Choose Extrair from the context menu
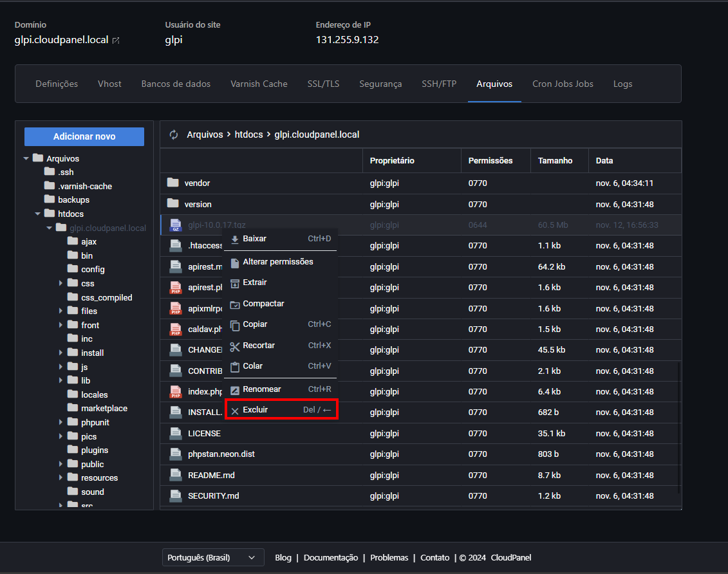728x574 pixels. pyautogui.click(x=255, y=282)
